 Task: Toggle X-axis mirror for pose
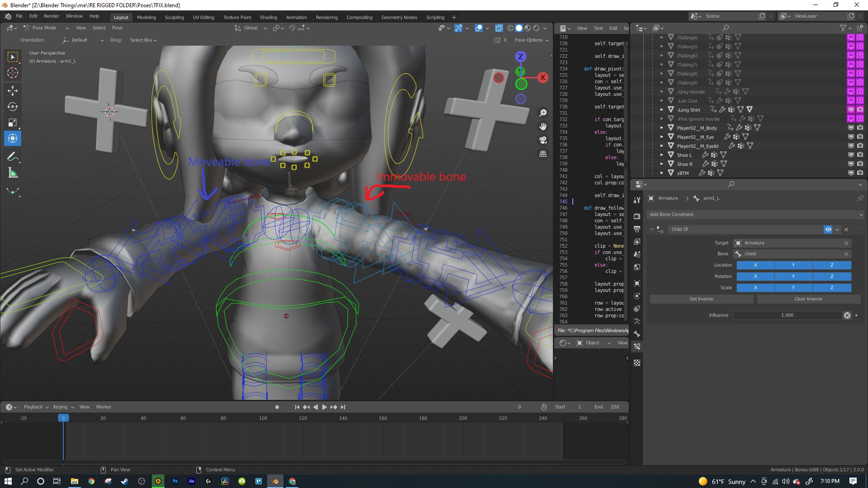point(505,40)
